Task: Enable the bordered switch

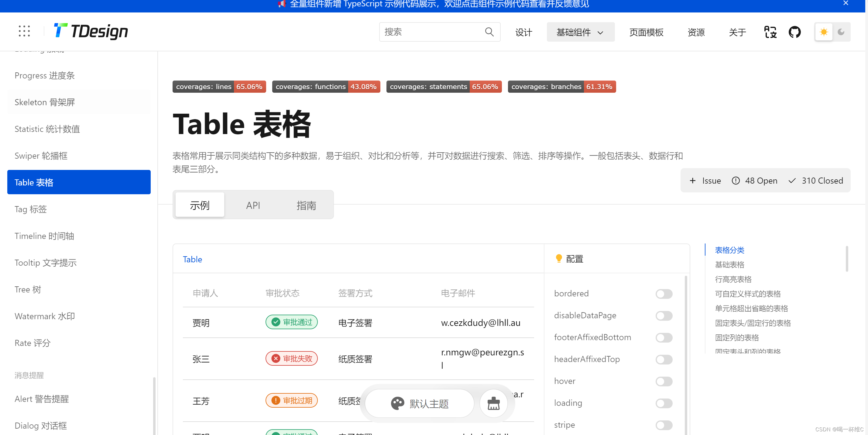Action: coord(664,294)
